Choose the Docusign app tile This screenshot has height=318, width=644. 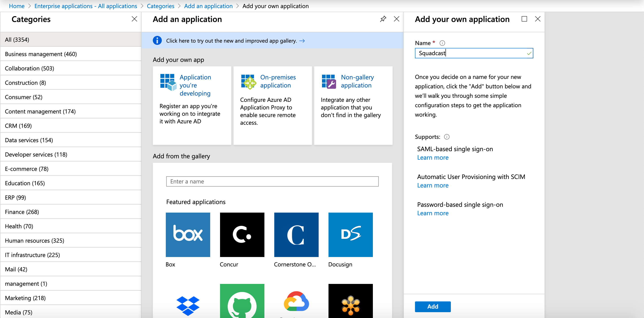350,235
